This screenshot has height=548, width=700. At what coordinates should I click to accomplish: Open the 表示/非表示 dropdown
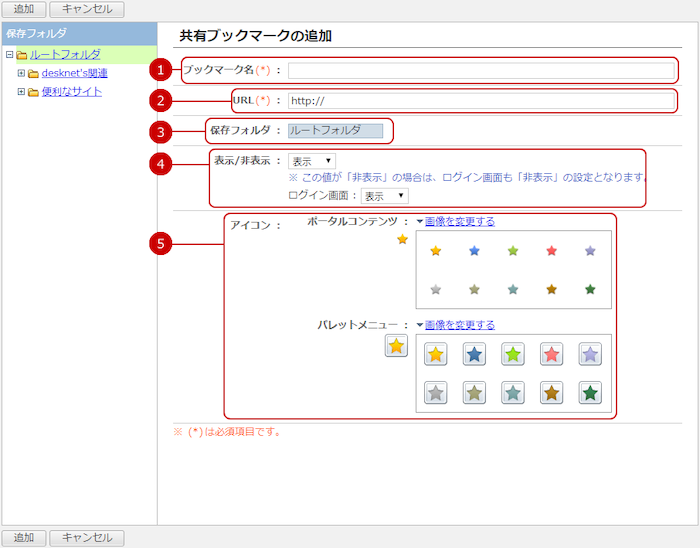click(x=312, y=160)
